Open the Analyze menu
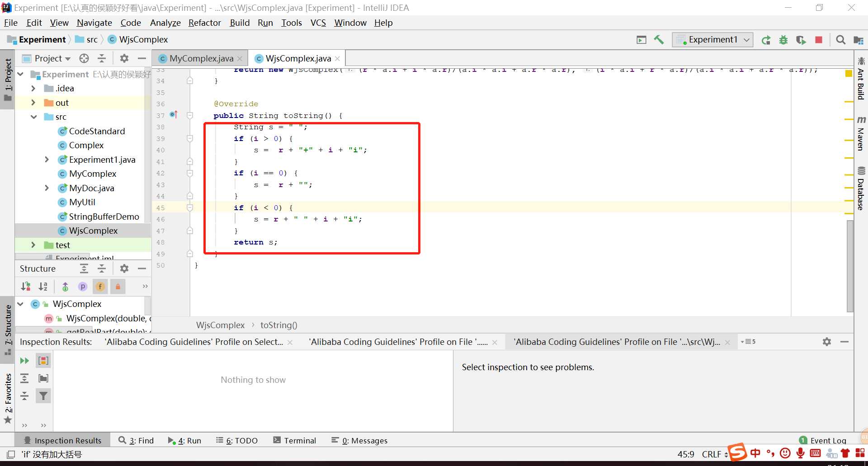Screen dimensions: 868x466 click(x=165, y=23)
